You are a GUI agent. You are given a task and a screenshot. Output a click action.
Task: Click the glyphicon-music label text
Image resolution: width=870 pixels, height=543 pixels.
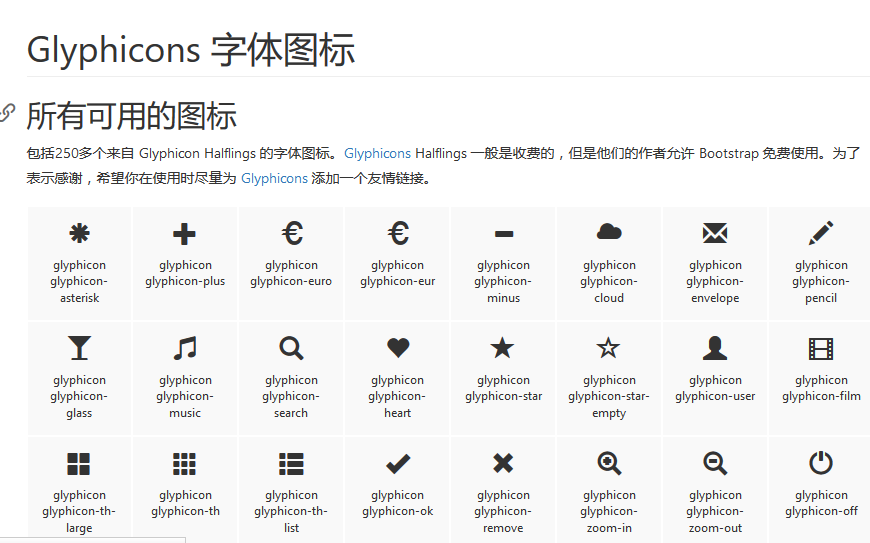pos(185,396)
